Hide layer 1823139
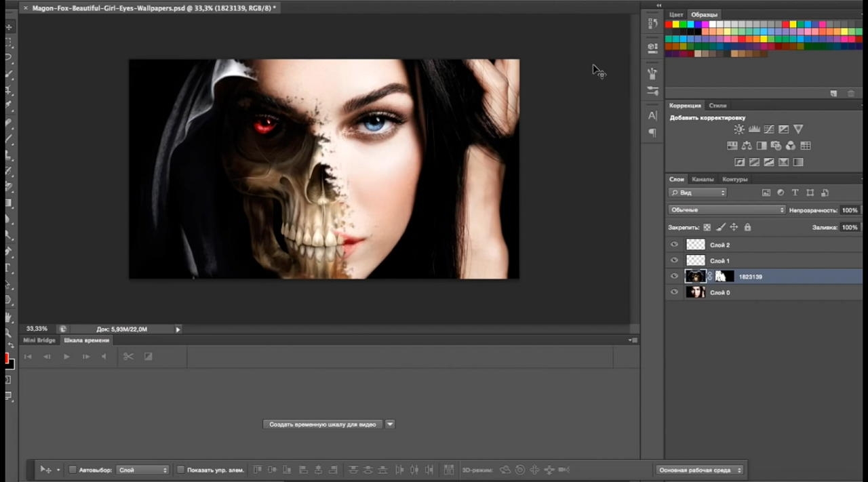This screenshot has width=868, height=482. [674, 277]
